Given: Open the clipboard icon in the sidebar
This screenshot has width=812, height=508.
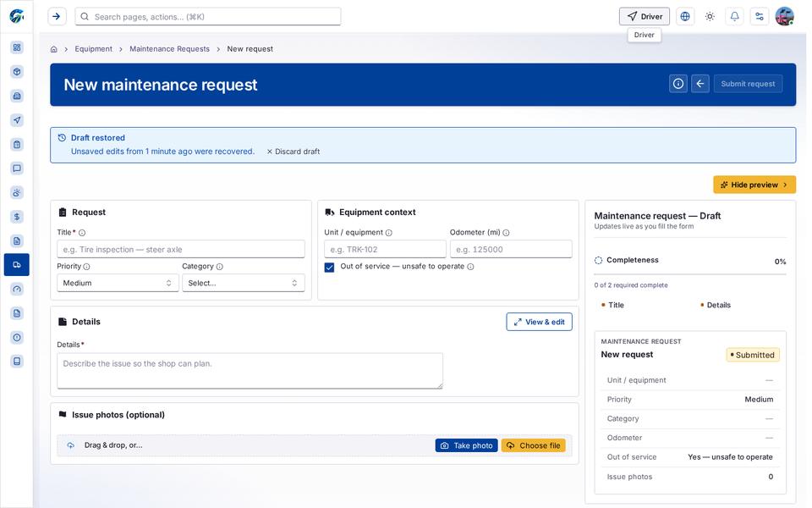Looking at the screenshot, I should [x=17, y=144].
